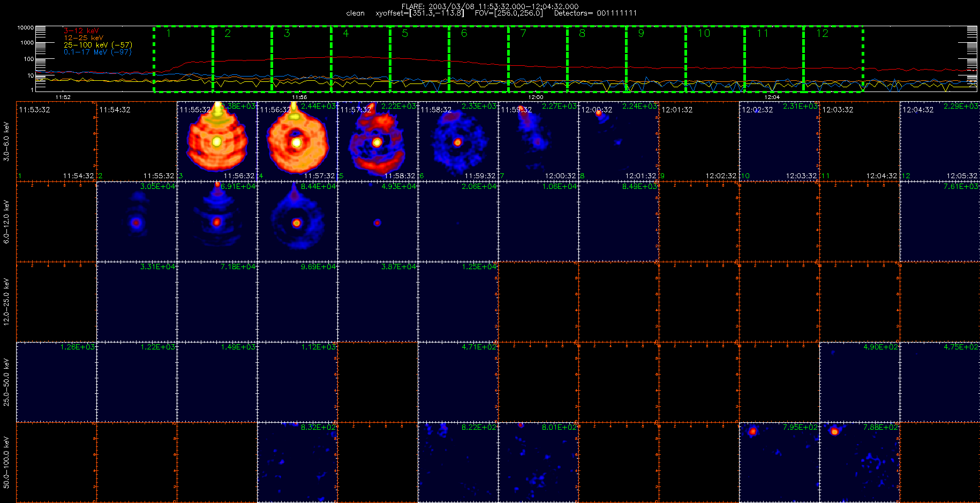Open the 3.0-6.0 keV image starting 11:56:32

[297, 141]
